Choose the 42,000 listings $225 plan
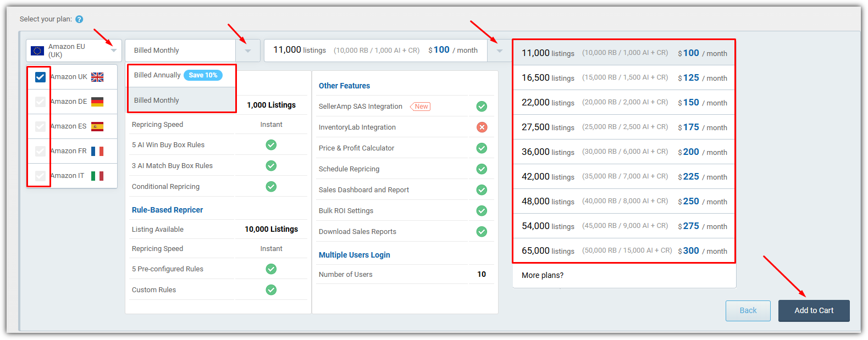The width and height of the screenshot is (868, 340). [x=624, y=177]
